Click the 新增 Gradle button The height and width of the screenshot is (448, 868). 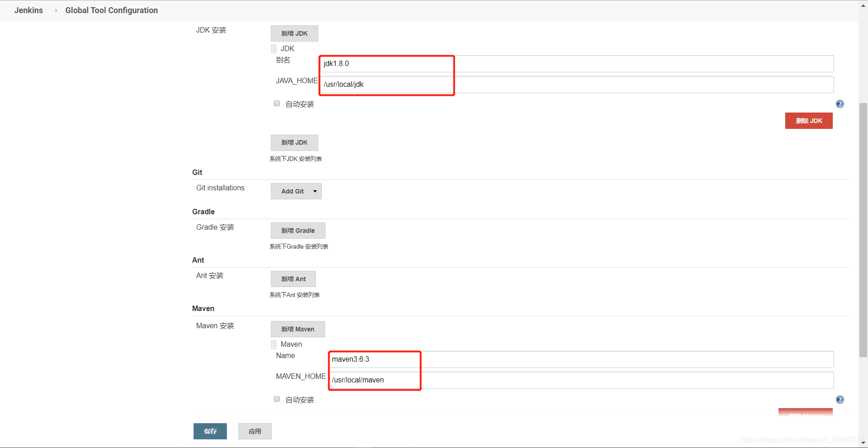298,231
